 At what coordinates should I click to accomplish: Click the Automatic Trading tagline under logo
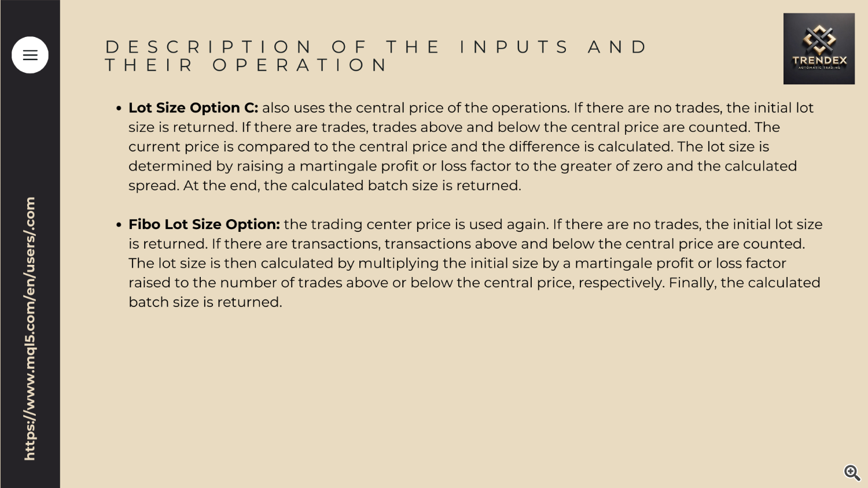point(819,68)
